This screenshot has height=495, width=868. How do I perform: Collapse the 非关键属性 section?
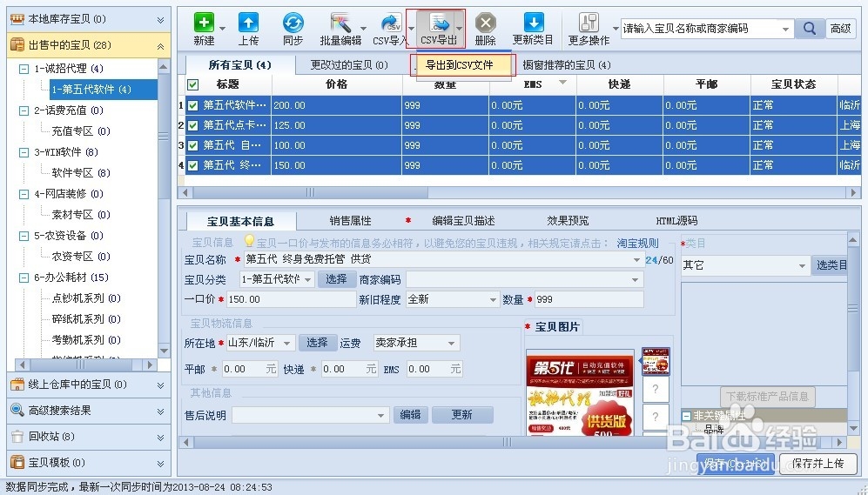[x=686, y=416]
